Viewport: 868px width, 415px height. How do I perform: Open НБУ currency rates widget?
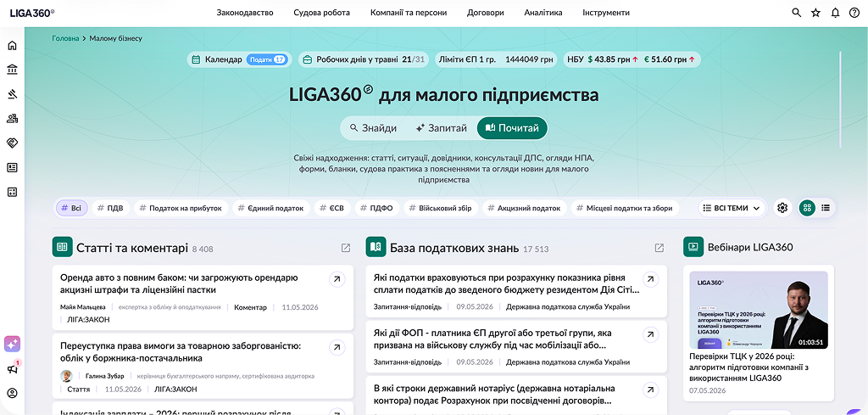(x=632, y=59)
